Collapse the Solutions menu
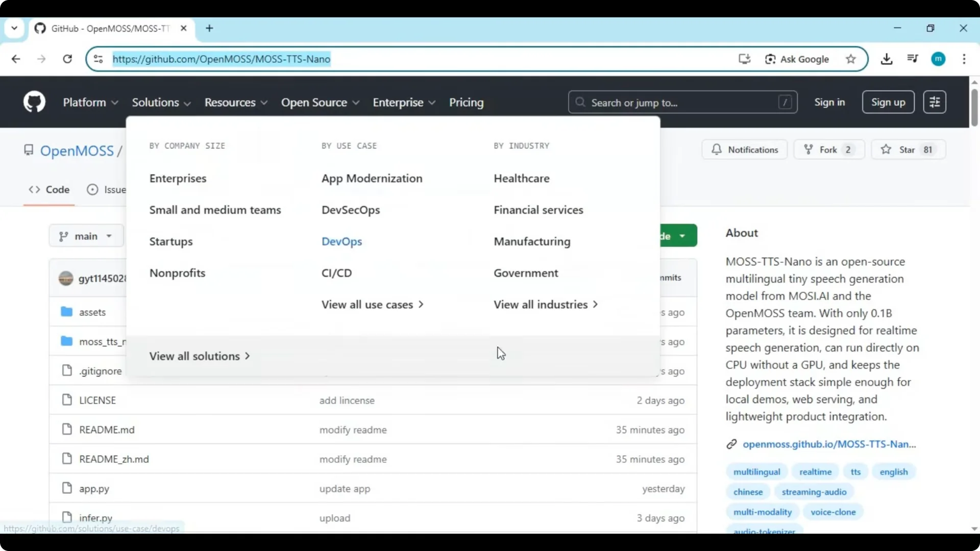This screenshot has height=551, width=980. [x=161, y=102]
